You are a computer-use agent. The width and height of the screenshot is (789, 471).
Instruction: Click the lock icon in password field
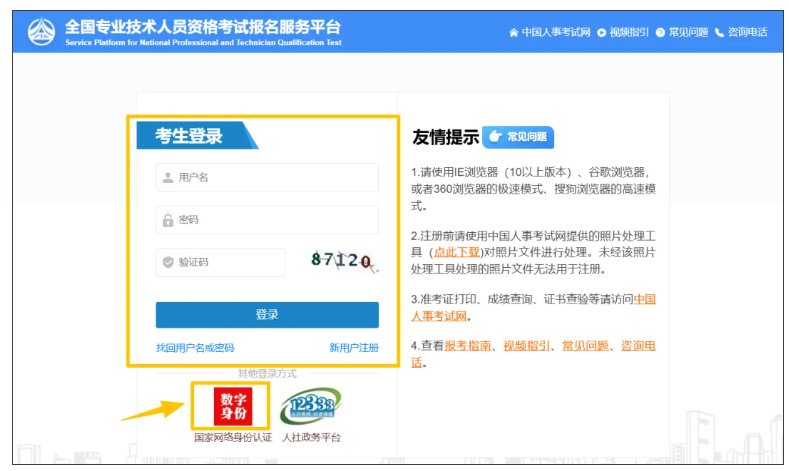[167, 220]
